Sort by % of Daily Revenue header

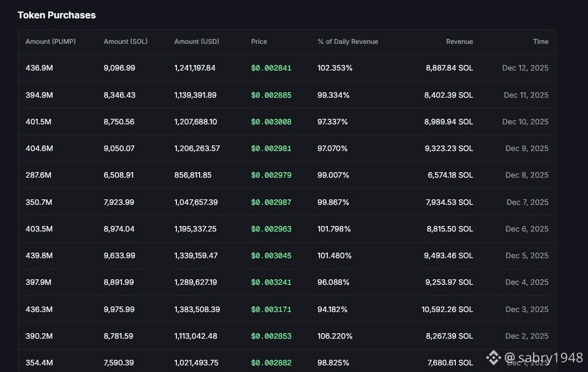pos(348,42)
